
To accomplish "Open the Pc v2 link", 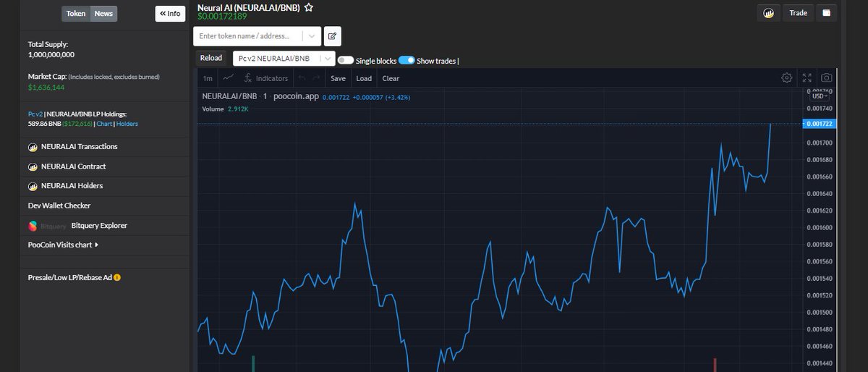I will (35, 114).
